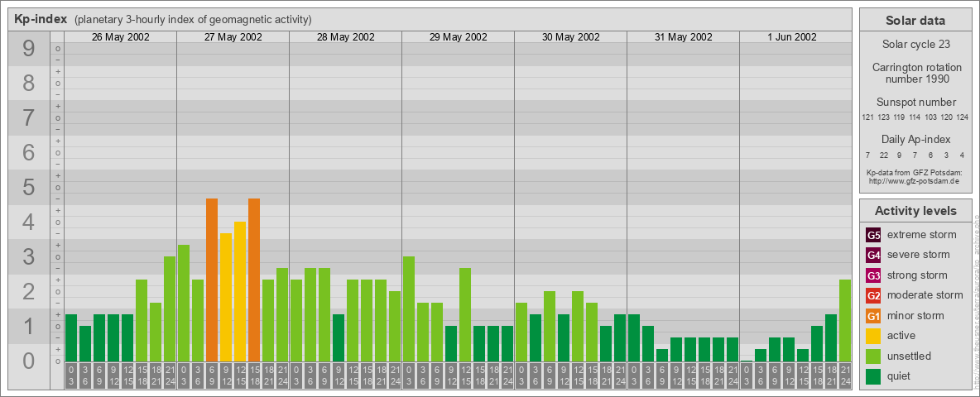Viewport: 980px width, 397px height.
Task: Click the Ap-index value 22
Action: click(884, 155)
